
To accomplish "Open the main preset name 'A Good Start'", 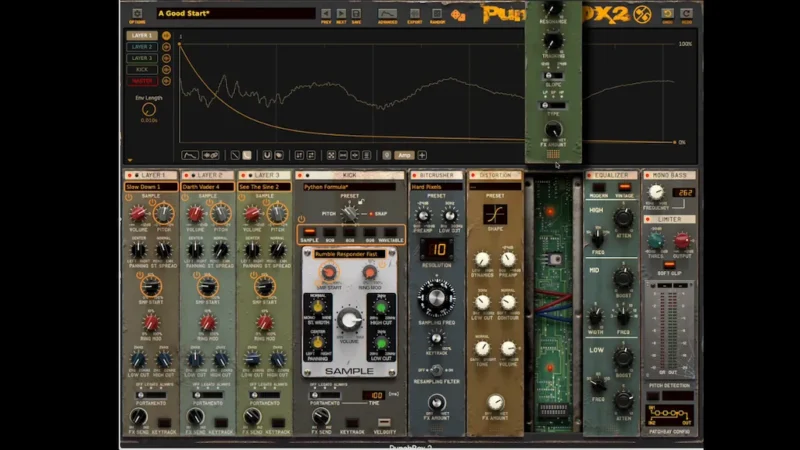I will [236, 13].
